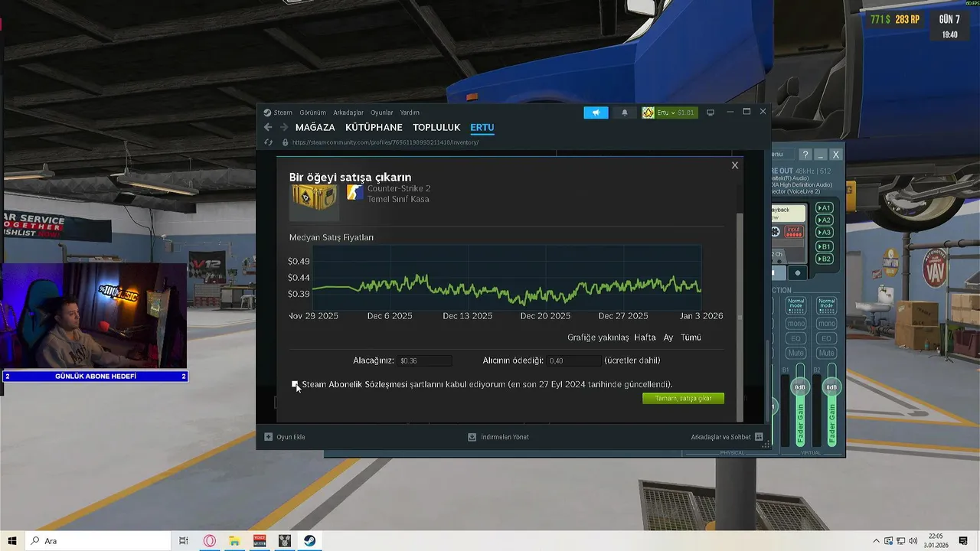Screen dimensions: 980x551
Task: Click the padlock icon beside the URL
Action: [285, 142]
